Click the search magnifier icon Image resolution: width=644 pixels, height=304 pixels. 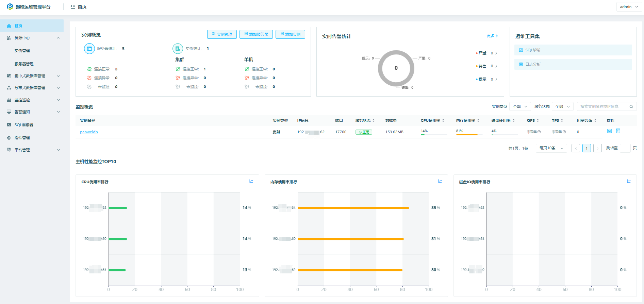631,107
